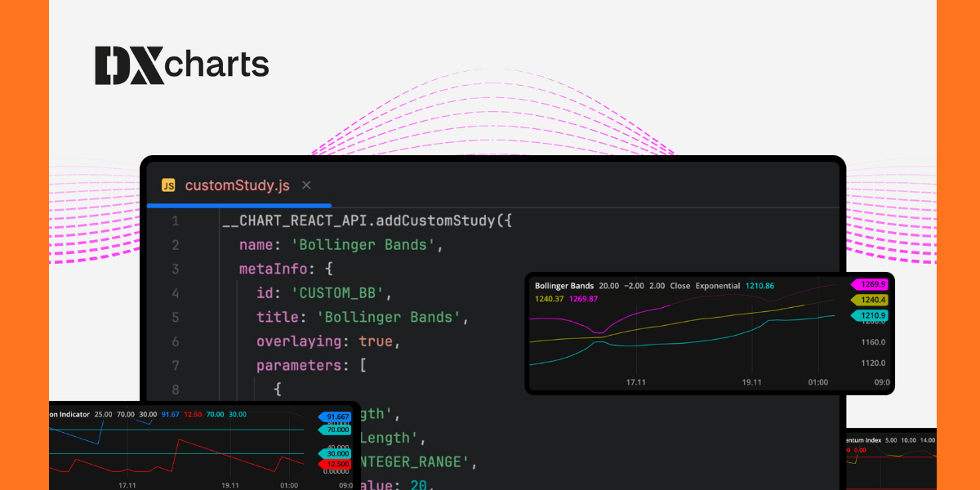Open the Close price source selector

679,286
